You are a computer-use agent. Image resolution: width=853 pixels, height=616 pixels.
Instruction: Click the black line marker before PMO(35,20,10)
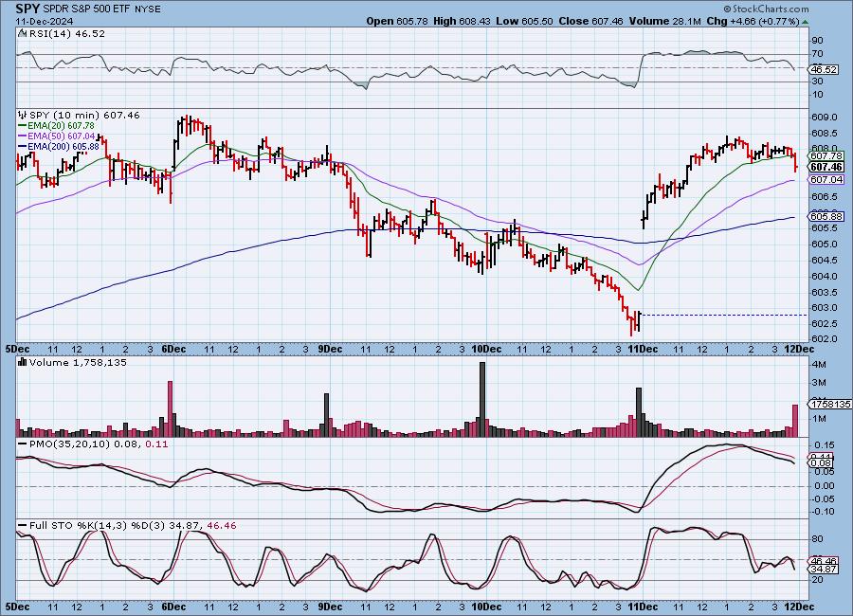click(23, 444)
